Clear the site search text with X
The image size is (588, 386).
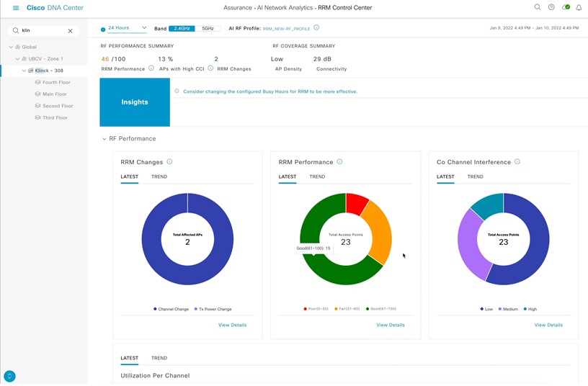point(70,31)
